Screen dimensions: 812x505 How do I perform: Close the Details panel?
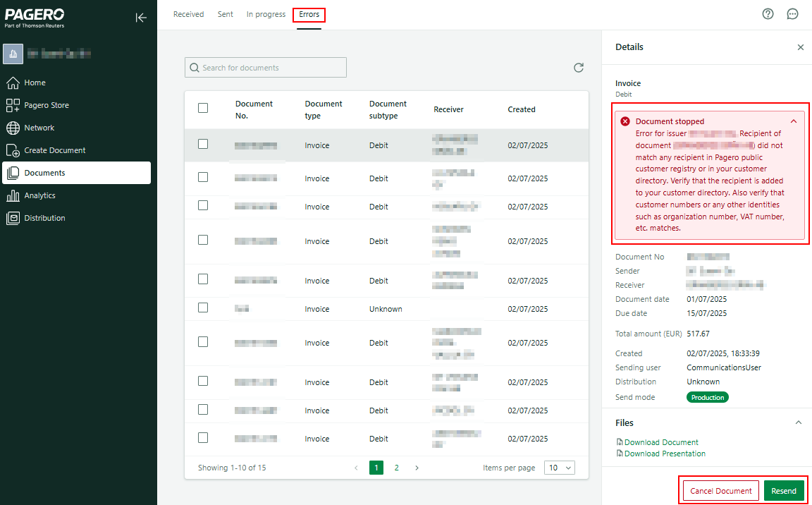coord(800,47)
